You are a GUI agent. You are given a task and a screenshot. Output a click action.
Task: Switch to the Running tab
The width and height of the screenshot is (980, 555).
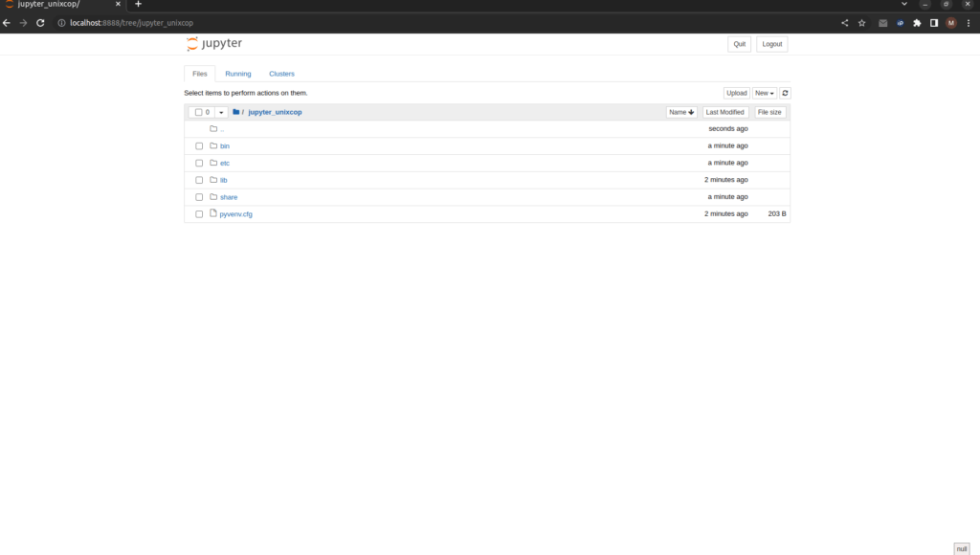[x=238, y=74]
